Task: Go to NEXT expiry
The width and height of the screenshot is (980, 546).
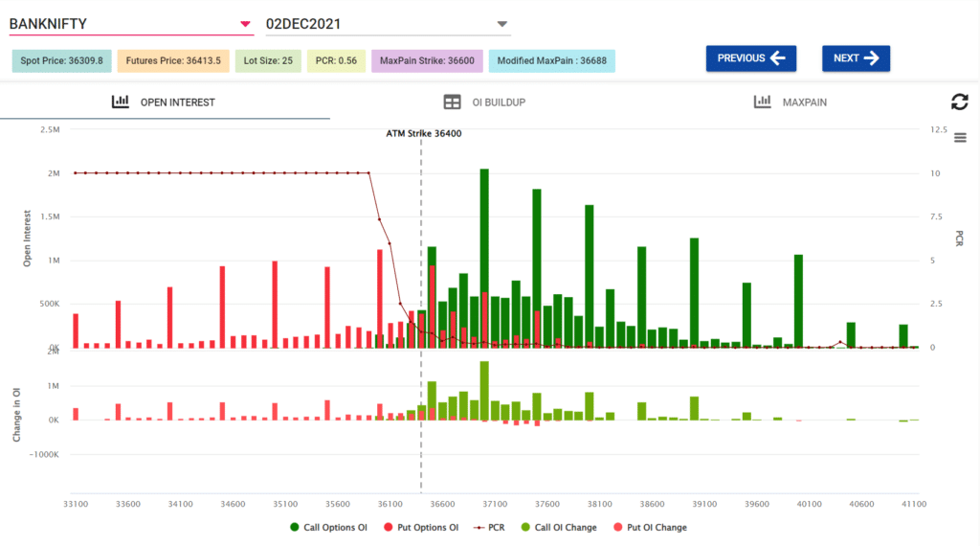Action: point(856,58)
